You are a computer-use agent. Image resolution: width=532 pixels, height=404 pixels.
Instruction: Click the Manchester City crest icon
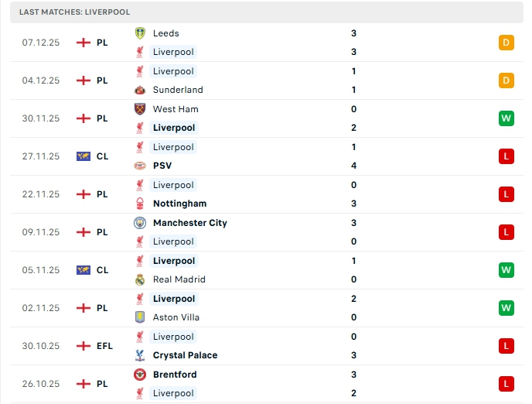pos(140,223)
